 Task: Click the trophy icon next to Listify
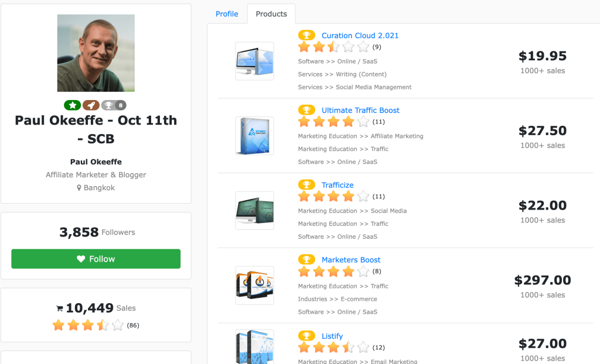306,336
